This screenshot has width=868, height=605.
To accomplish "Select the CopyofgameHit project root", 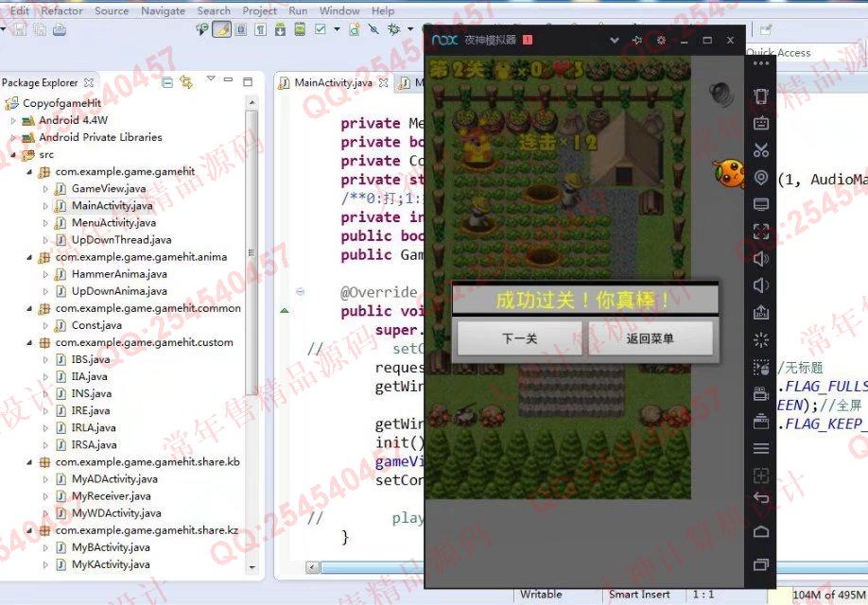I will pos(62,103).
